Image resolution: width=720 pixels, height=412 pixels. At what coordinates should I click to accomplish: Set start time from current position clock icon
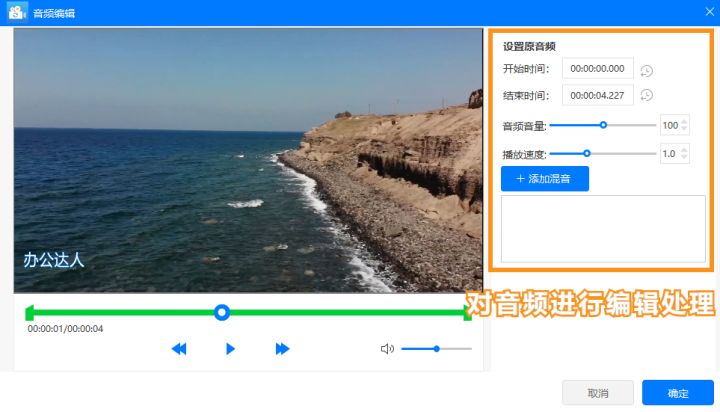(x=647, y=71)
